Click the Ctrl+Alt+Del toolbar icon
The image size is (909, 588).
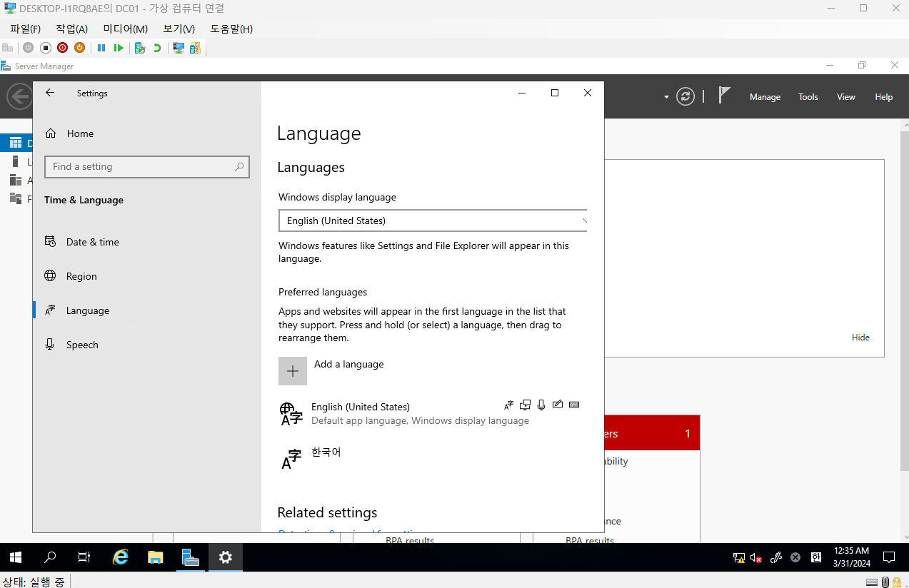(8, 48)
